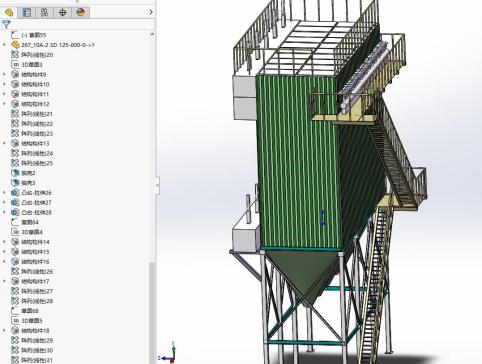Click the scrollbar up arrow in the tree
This screenshot has width=482, height=364.
click(152, 34)
